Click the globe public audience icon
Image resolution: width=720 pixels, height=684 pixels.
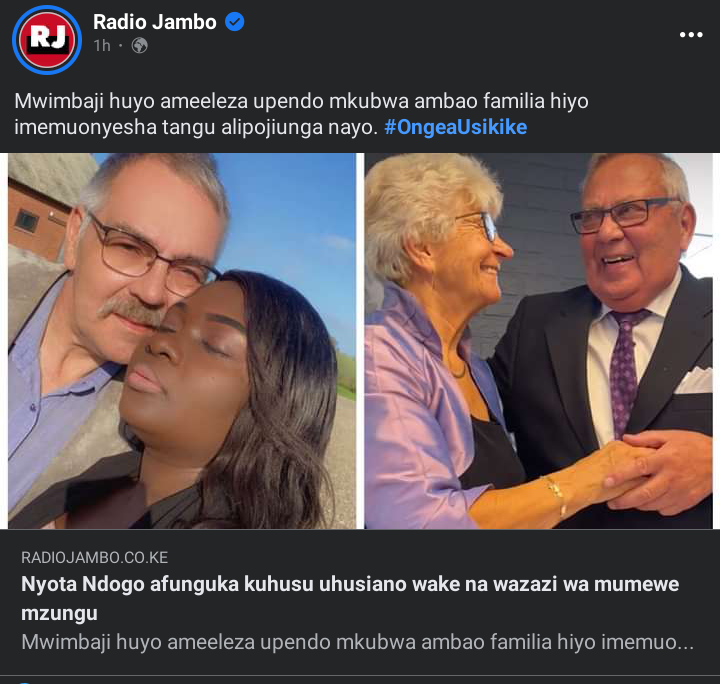click(x=140, y=45)
